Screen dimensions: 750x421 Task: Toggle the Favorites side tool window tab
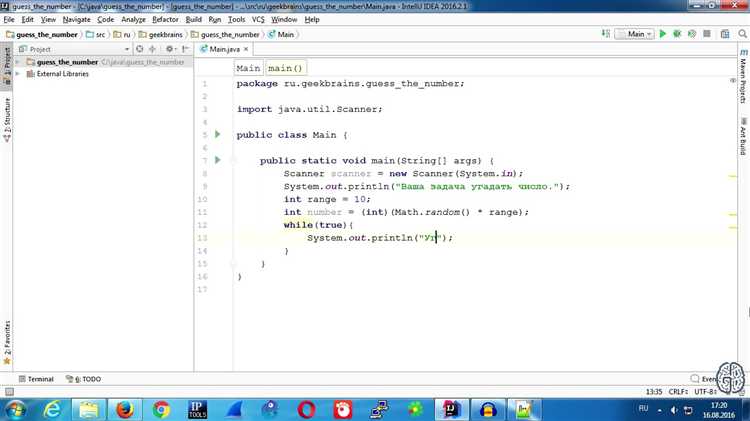pyautogui.click(x=7, y=342)
